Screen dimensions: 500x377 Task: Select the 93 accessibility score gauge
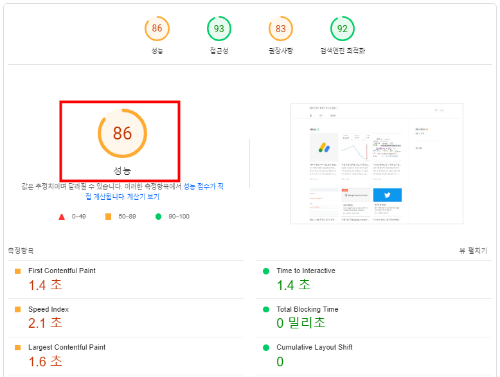tap(219, 29)
